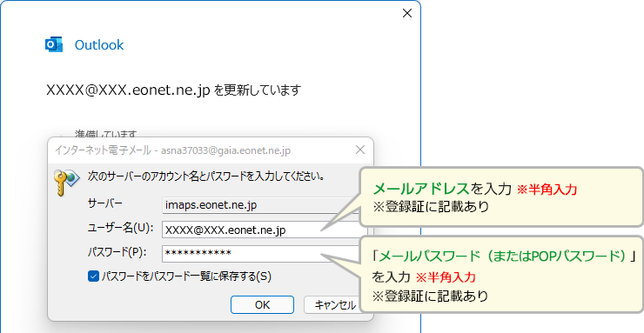Click the キャンセル button
This screenshot has height=333, width=644.
332,304
